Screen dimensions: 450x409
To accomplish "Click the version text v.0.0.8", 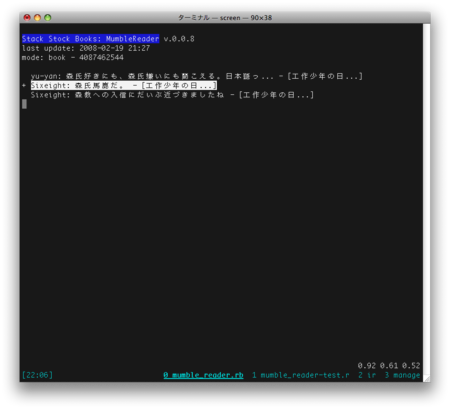I will (x=179, y=39).
